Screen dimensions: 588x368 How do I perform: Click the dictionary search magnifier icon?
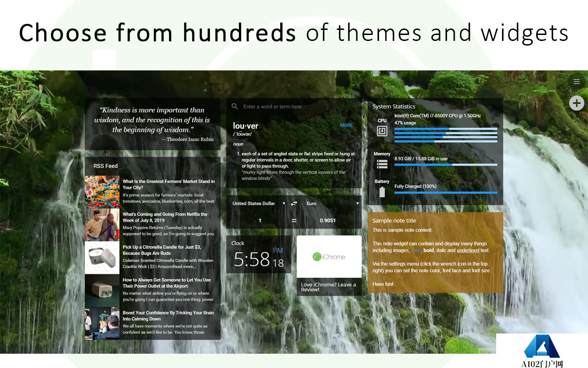235,106
